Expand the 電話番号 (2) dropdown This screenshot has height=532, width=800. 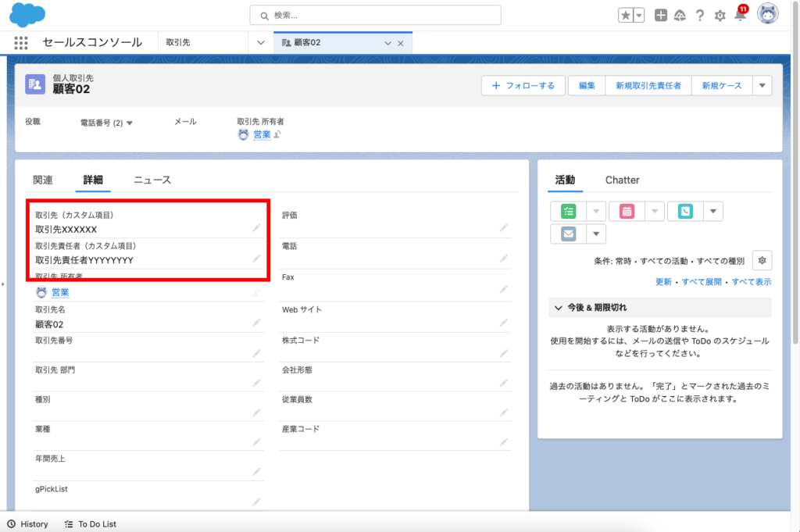pyautogui.click(x=130, y=123)
